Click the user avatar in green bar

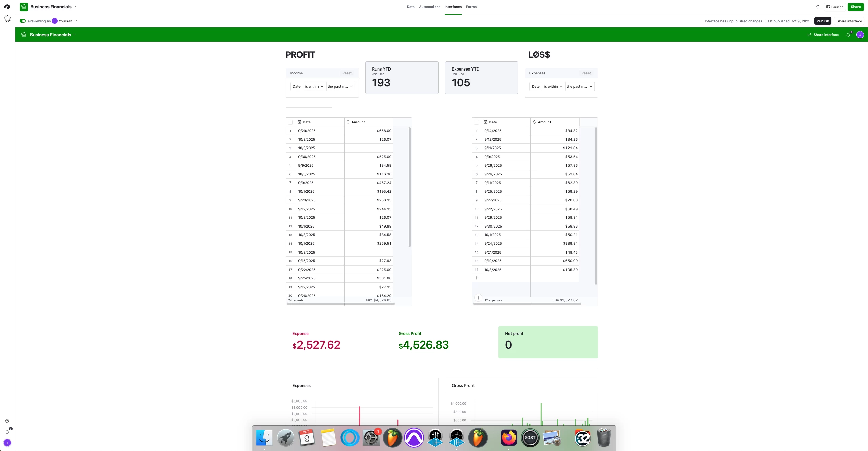(860, 35)
